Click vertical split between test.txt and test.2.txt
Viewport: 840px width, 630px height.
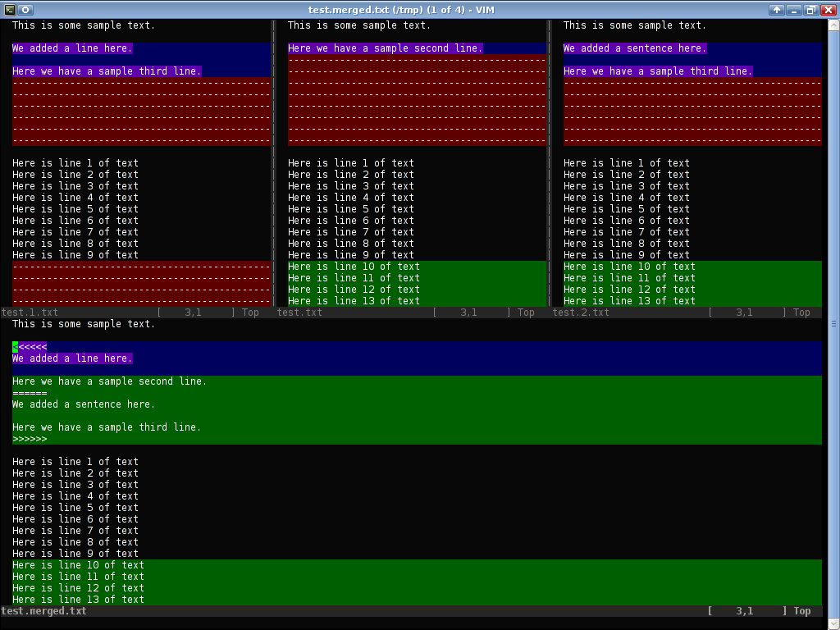point(549,163)
